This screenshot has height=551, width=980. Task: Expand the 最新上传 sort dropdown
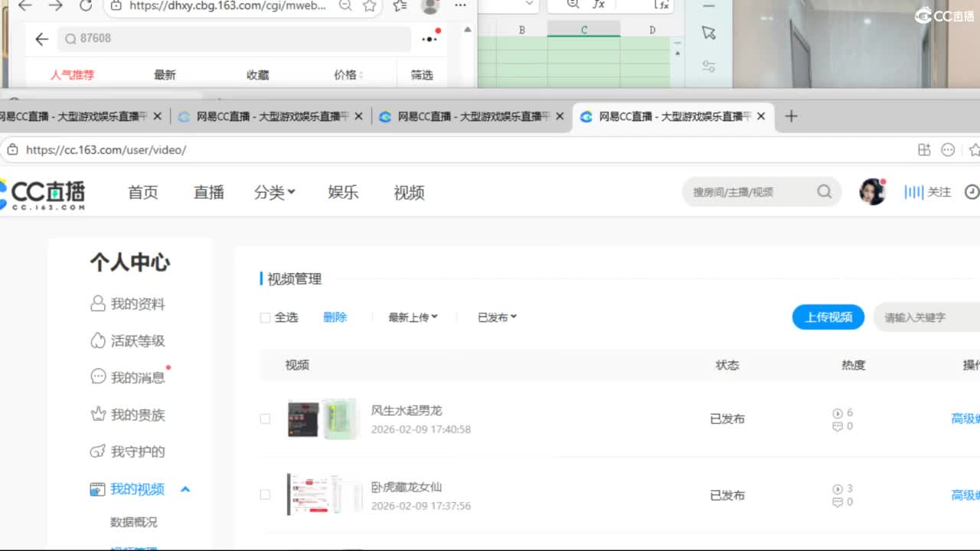(x=413, y=318)
